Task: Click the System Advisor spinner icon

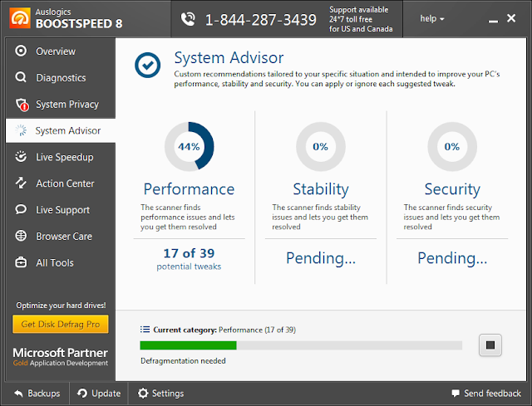Action: tap(21, 130)
